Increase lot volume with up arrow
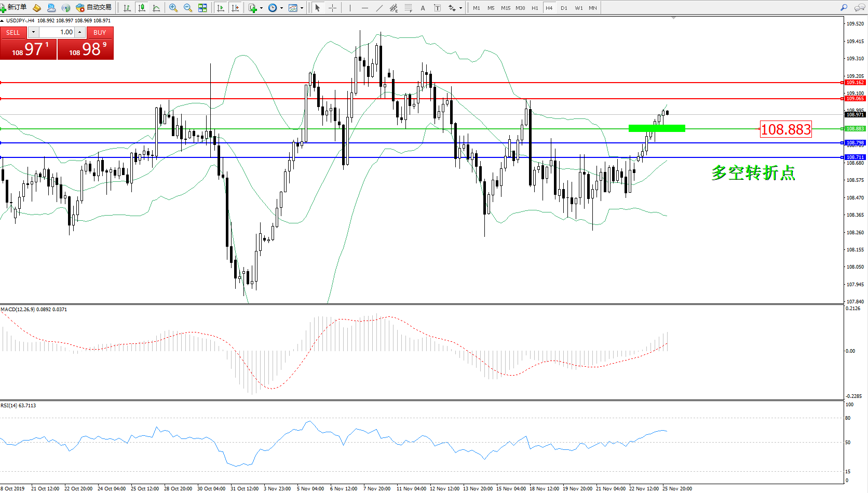868x493 pixels. (x=80, y=32)
